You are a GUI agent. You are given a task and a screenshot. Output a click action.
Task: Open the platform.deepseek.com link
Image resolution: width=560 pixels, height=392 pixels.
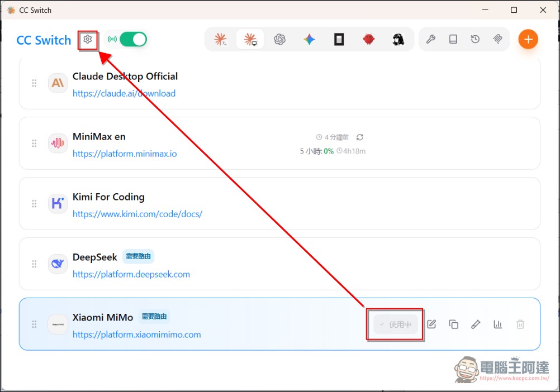[131, 274]
